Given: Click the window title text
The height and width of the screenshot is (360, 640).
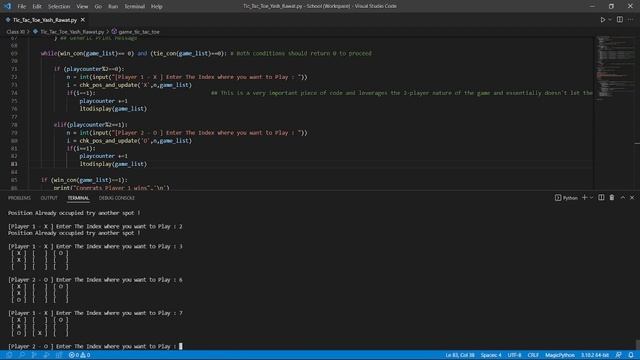Looking at the screenshot, I should pos(320,6).
